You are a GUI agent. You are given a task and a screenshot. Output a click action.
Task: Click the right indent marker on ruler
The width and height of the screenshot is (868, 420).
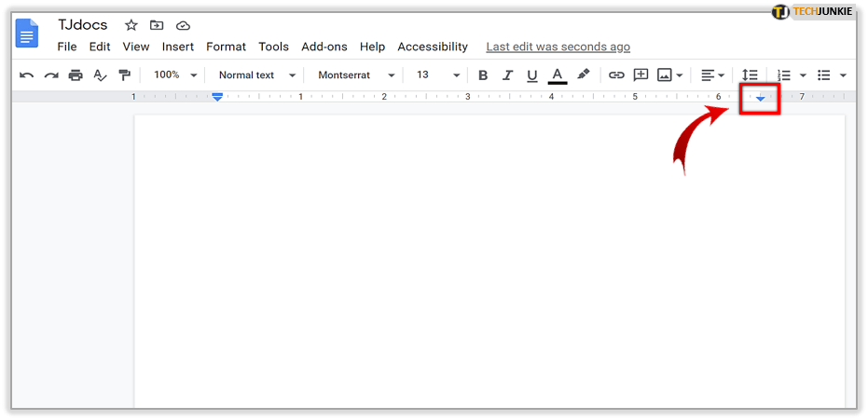[760, 99]
